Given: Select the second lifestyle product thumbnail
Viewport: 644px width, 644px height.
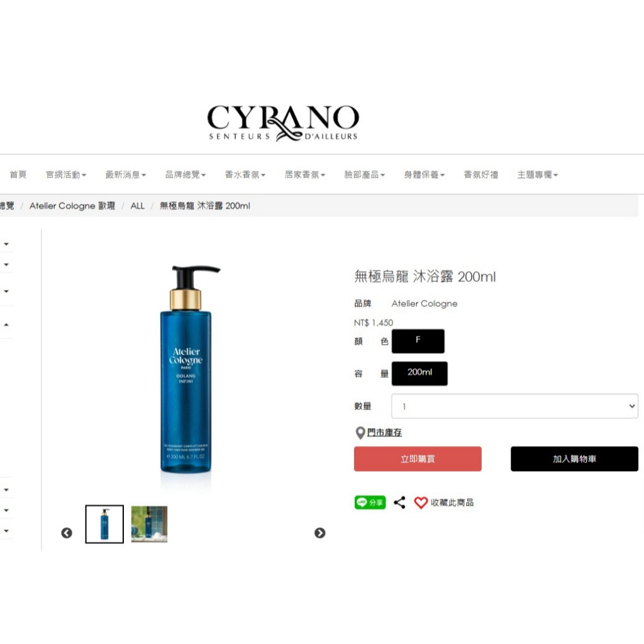Looking at the screenshot, I should tap(149, 524).
